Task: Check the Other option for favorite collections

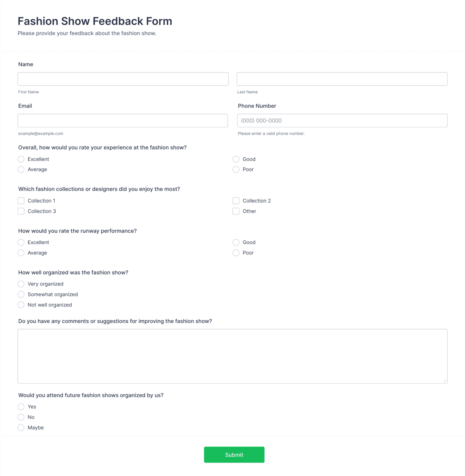Action: click(x=236, y=211)
